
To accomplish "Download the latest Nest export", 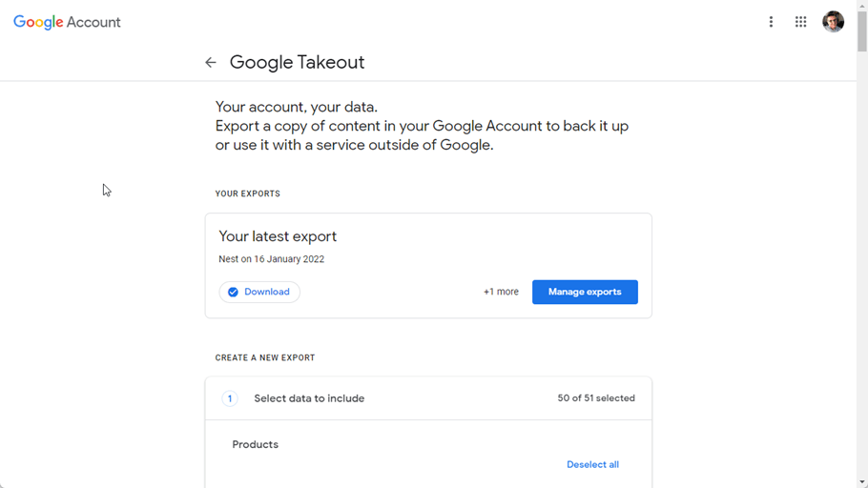I will point(259,293).
